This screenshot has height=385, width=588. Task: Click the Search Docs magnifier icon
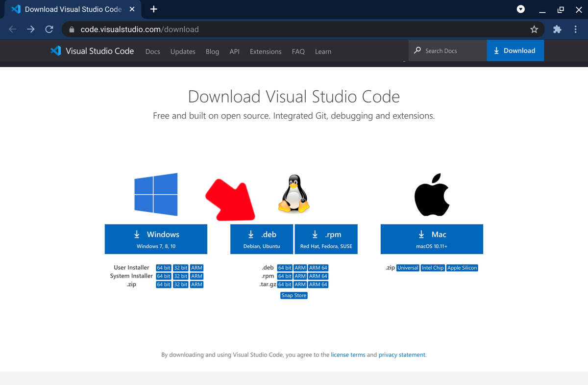[417, 51]
